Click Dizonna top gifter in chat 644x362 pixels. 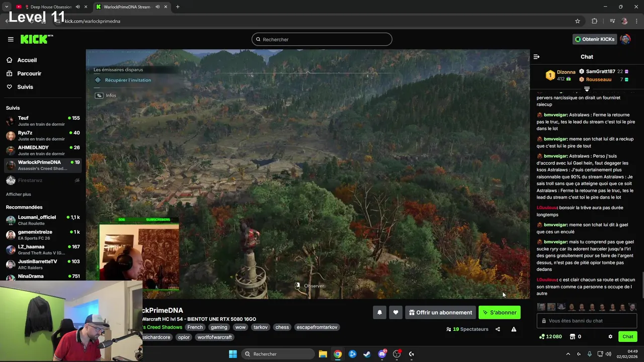[566, 72]
